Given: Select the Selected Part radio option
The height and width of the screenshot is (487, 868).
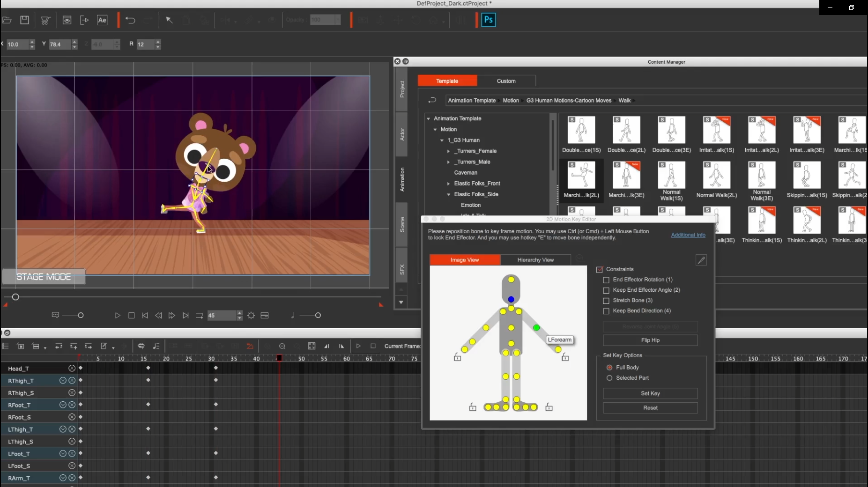Looking at the screenshot, I should 609,378.
